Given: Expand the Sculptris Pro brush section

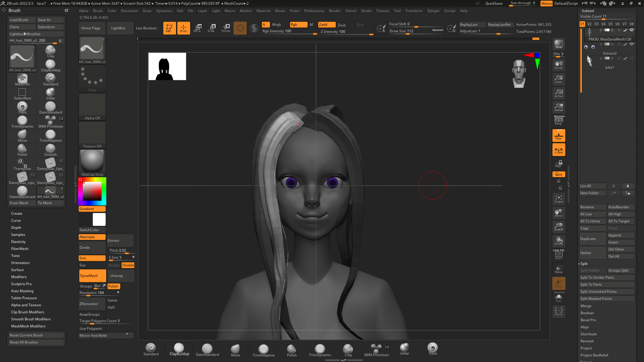Looking at the screenshot, I should click(21, 284).
